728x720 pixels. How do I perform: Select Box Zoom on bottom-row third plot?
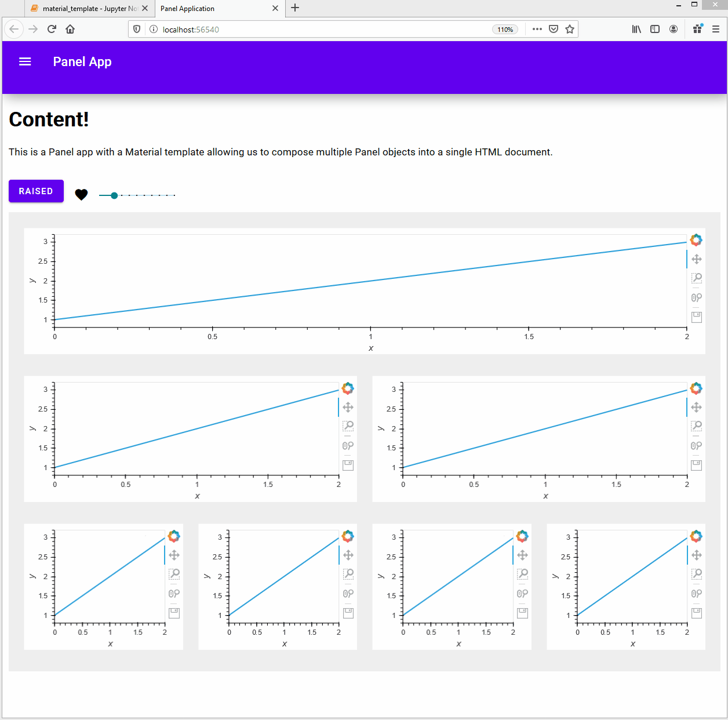(522, 574)
